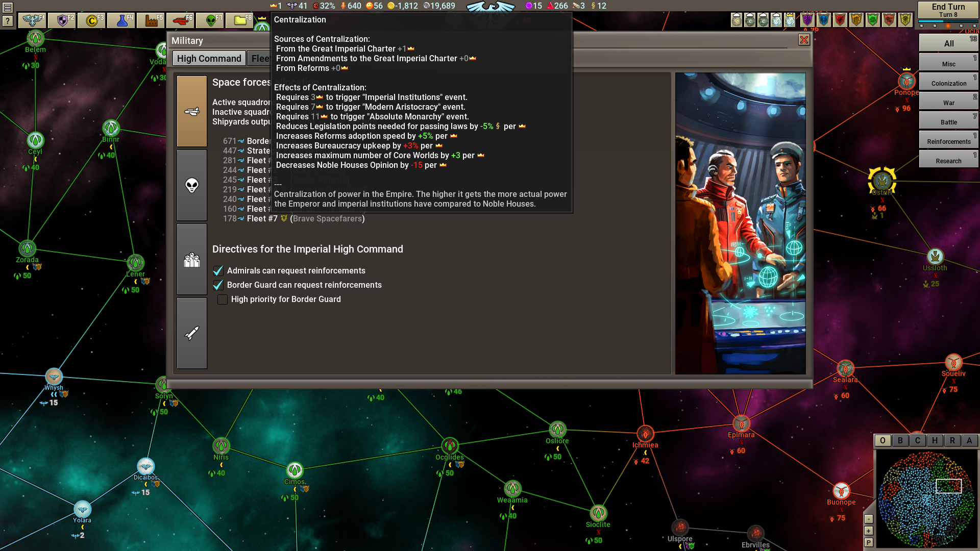
Task: Open the Research panel via the flask F4 icon
Action: tap(121, 20)
